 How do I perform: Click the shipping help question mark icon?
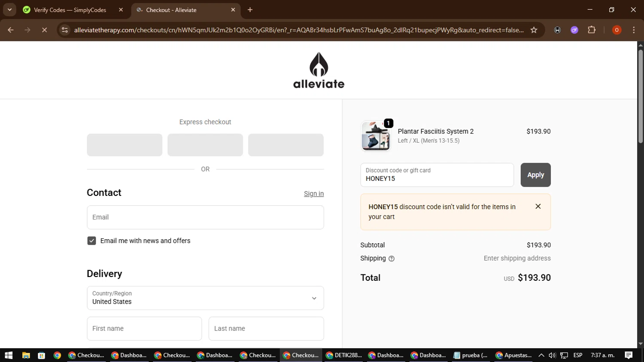click(392, 259)
